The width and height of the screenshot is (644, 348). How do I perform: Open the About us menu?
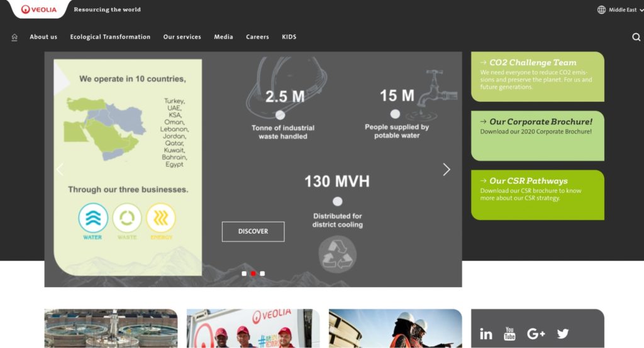[x=43, y=36]
